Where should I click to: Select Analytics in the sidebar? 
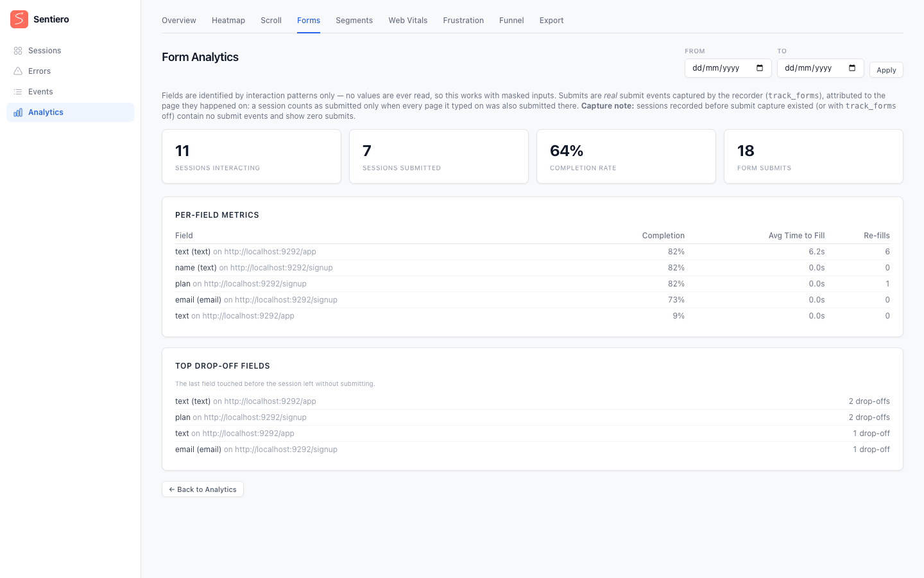click(70, 112)
